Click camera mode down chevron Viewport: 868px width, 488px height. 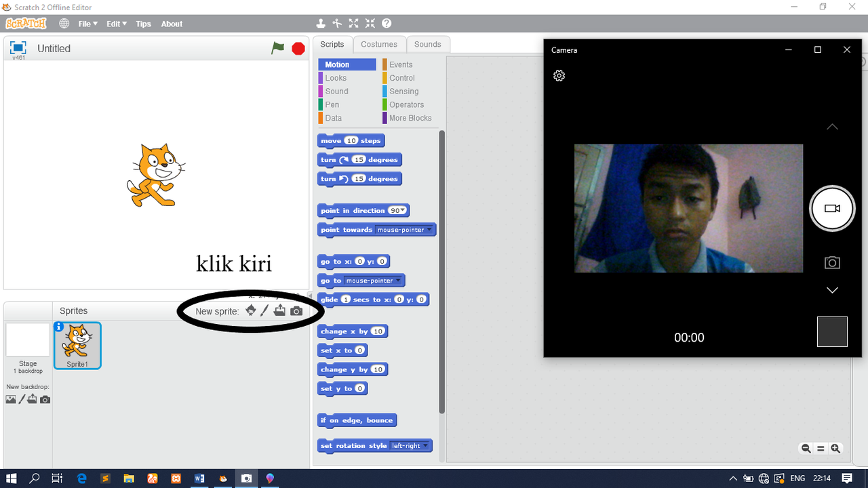point(832,290)
